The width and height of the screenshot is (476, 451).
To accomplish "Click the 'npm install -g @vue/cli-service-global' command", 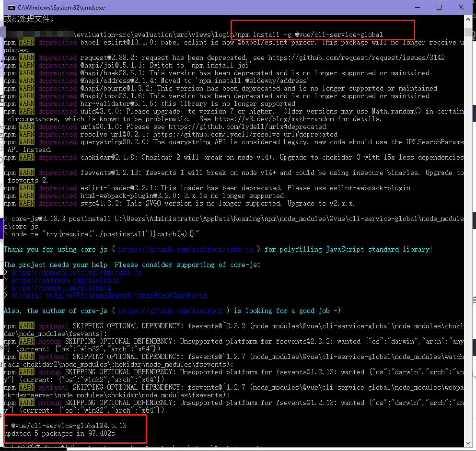I will (x=310, y=35).
